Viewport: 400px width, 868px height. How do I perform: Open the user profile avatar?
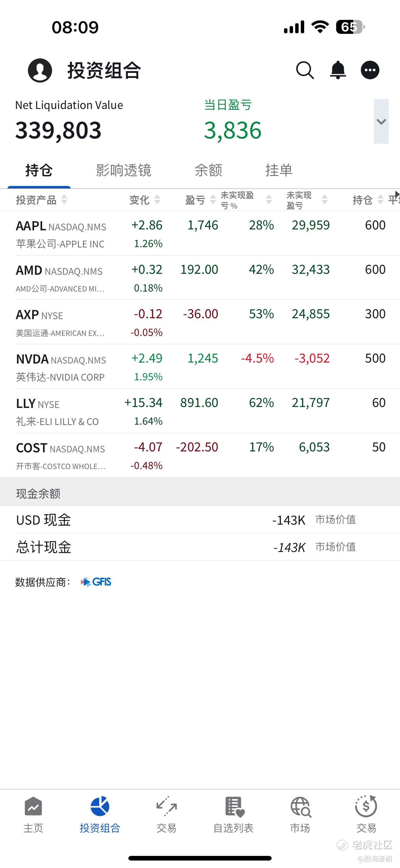(40, 70)
